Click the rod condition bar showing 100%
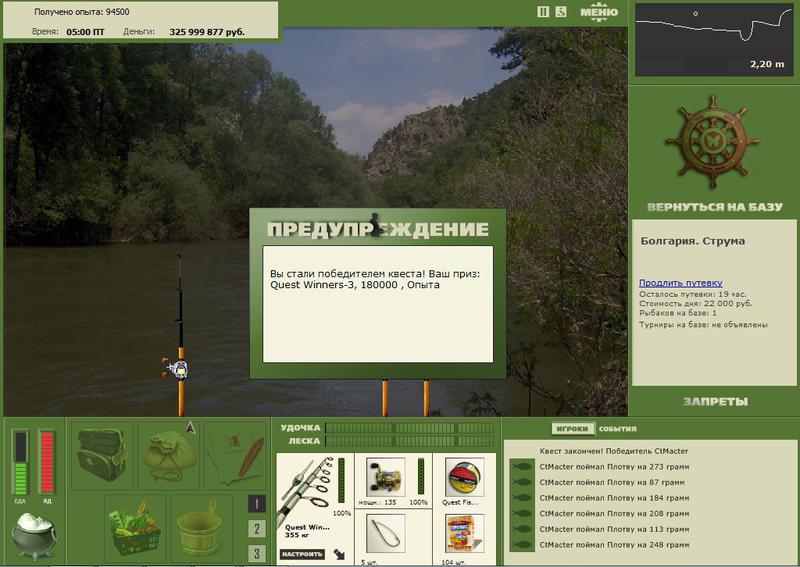 [x=341, y=480]
